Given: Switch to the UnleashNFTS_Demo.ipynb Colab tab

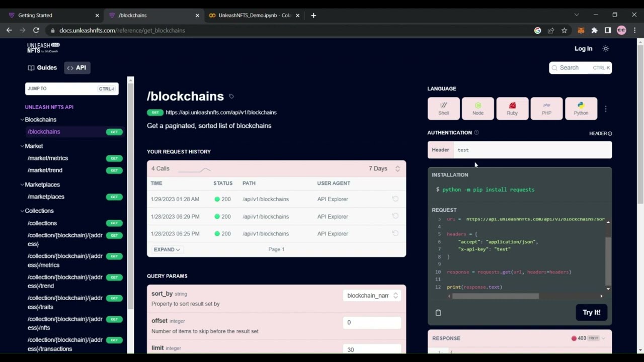Looking at the screenshot, I should (x=254, y=15).
